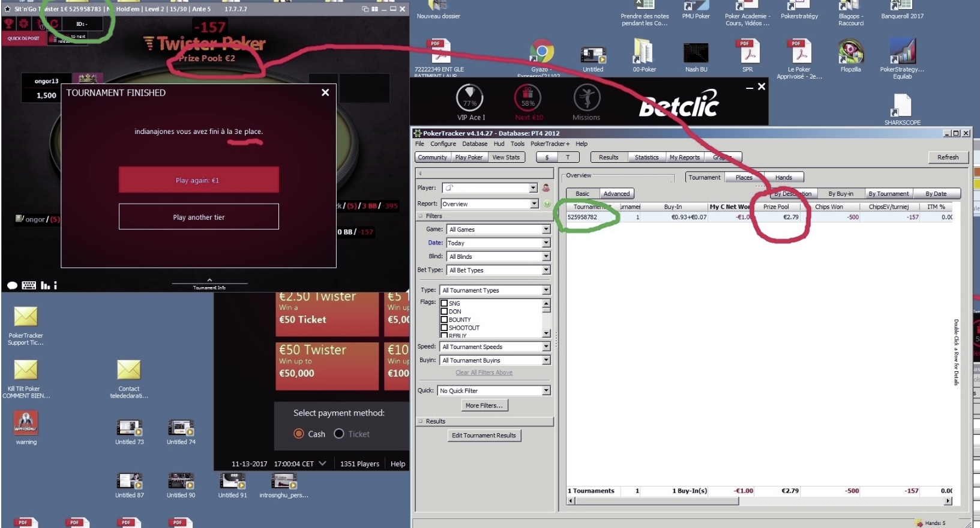This screenshot has height=528, width=980.
Task: Open the table tiling grid icon
Action: click(375, 9)
